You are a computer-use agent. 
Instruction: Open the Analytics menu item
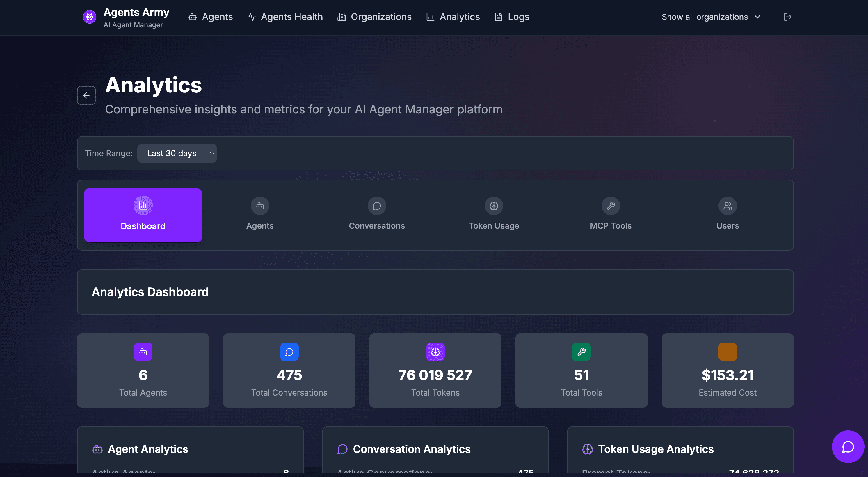pos(453,17)
